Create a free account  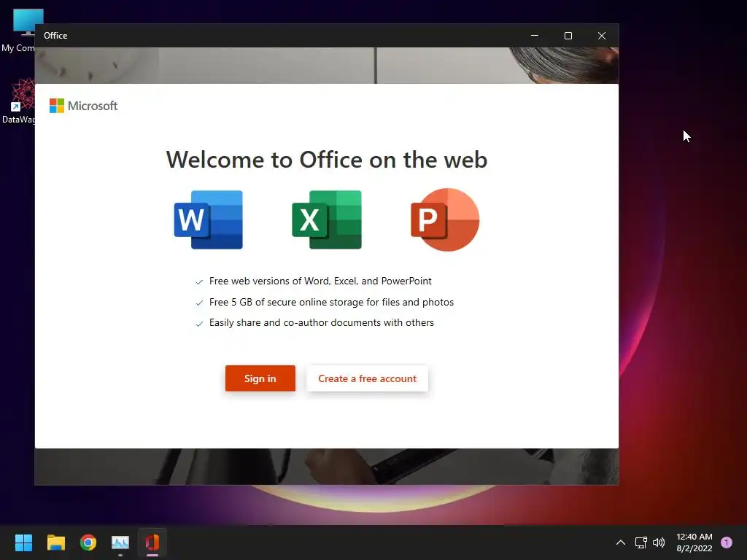pyautogui.click(x=368, y=378)
